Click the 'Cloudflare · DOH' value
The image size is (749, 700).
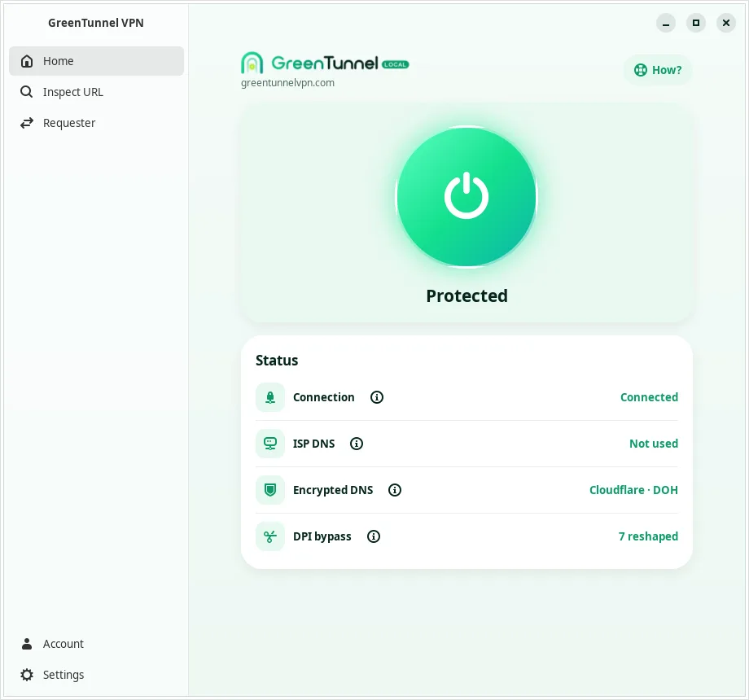(633, 490)
